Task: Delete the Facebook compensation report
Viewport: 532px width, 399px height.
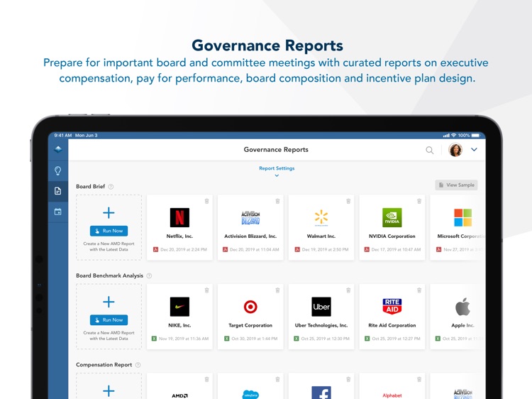Action: pos(348,379)
